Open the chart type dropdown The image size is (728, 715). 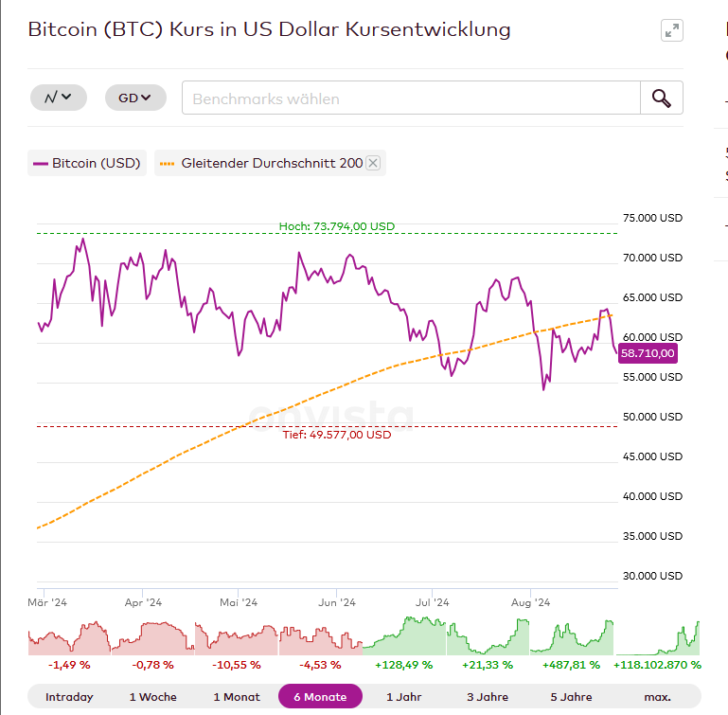[x=58, y=98]
